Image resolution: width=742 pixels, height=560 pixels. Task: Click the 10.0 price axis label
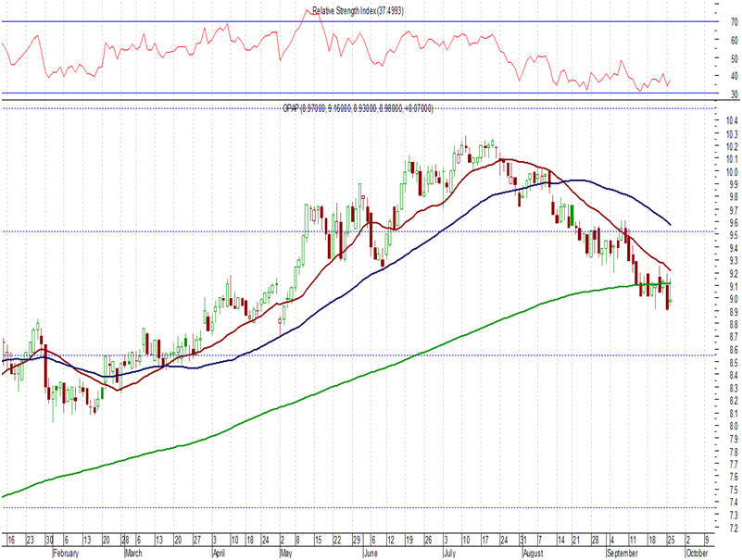[733, 171]
